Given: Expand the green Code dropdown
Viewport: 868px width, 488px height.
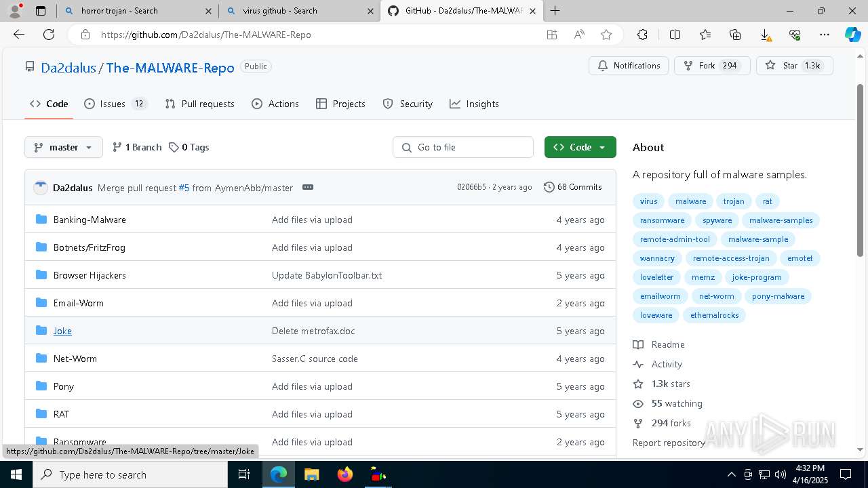Looking at the screenshot, I should click(x=580, y=147).
